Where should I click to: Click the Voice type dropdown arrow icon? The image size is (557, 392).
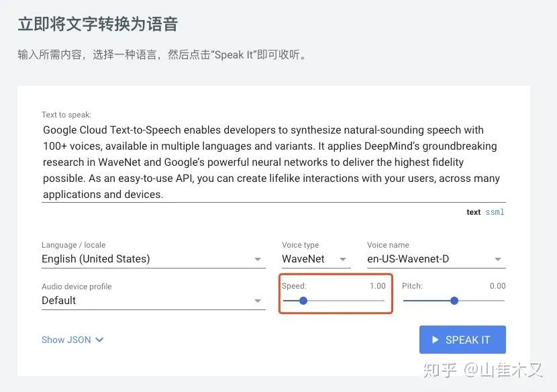pos(344,260)
